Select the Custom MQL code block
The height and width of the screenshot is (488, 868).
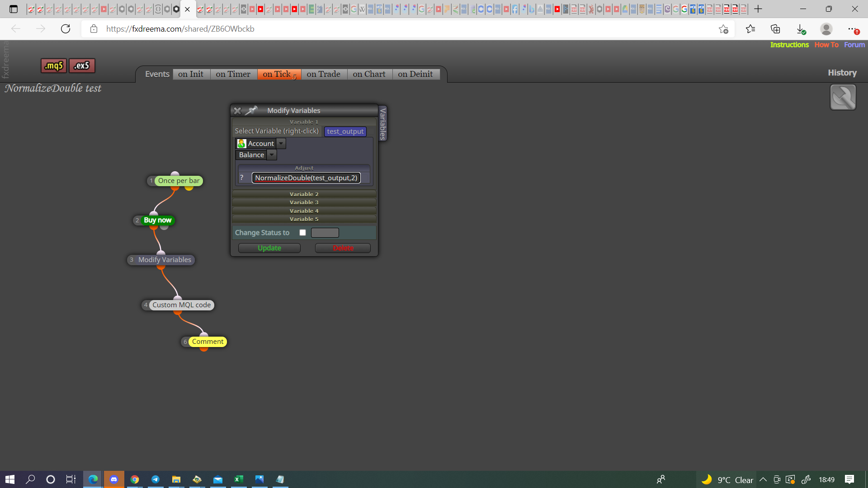point(181,305)
